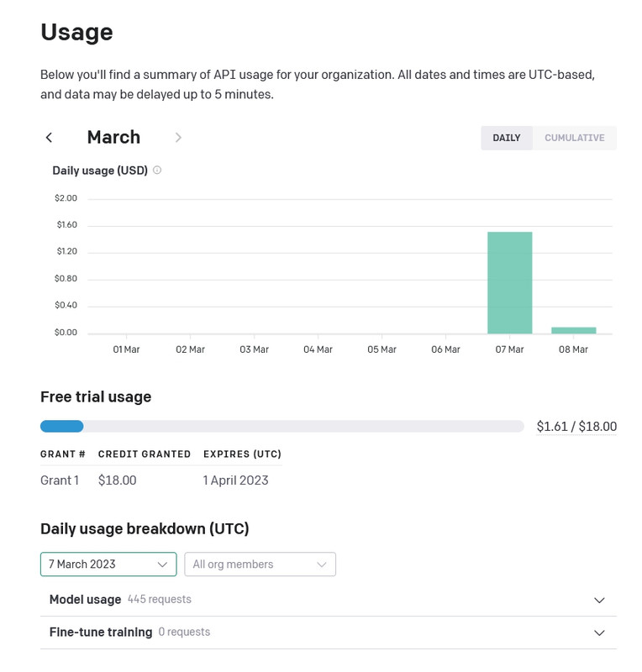Switch chart to DAILY view
Viewport: 642px width, 672px height.
tap(506, 138)
